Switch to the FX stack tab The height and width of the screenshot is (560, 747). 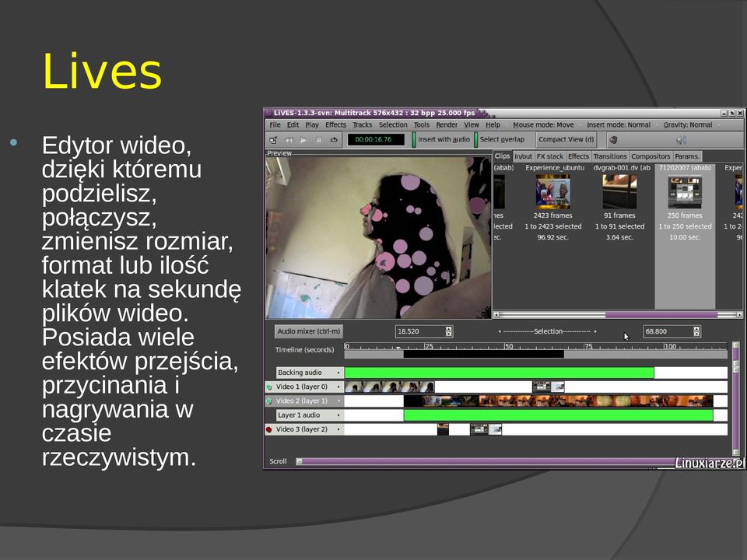tap(550, 156)
